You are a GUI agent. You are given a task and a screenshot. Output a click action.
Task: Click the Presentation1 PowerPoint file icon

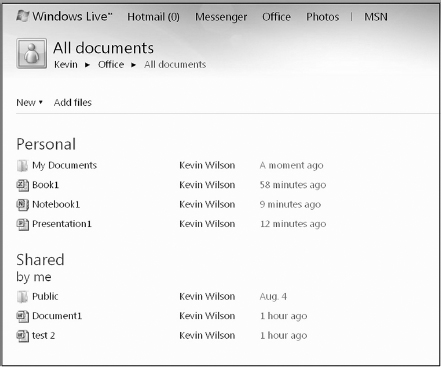[x=22, y=224]
